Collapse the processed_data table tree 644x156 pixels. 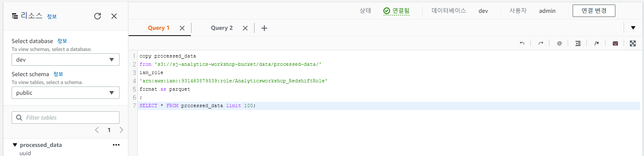coord(15,145)
